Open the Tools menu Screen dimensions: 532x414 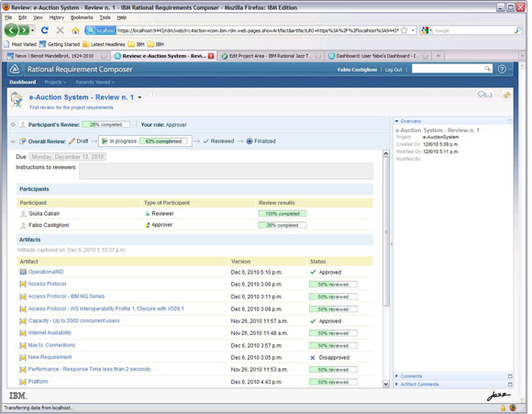(x=105, y=17)
